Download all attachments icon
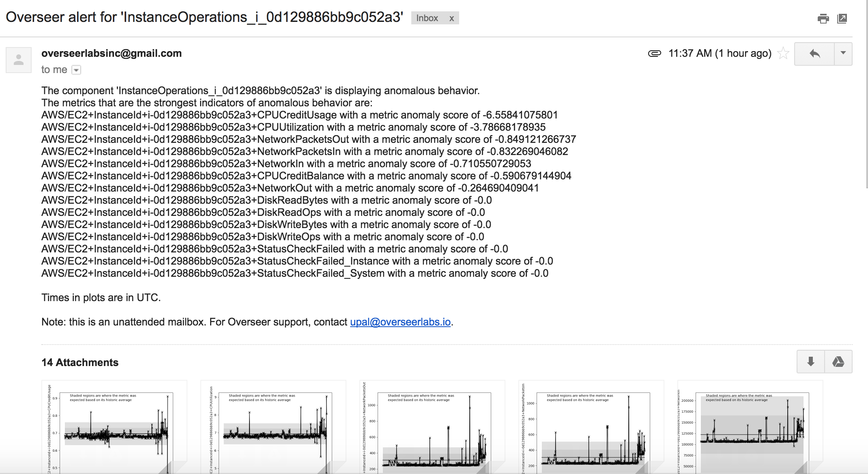The width and height of the screenshot is (868, 474). [x=810, y=362]
